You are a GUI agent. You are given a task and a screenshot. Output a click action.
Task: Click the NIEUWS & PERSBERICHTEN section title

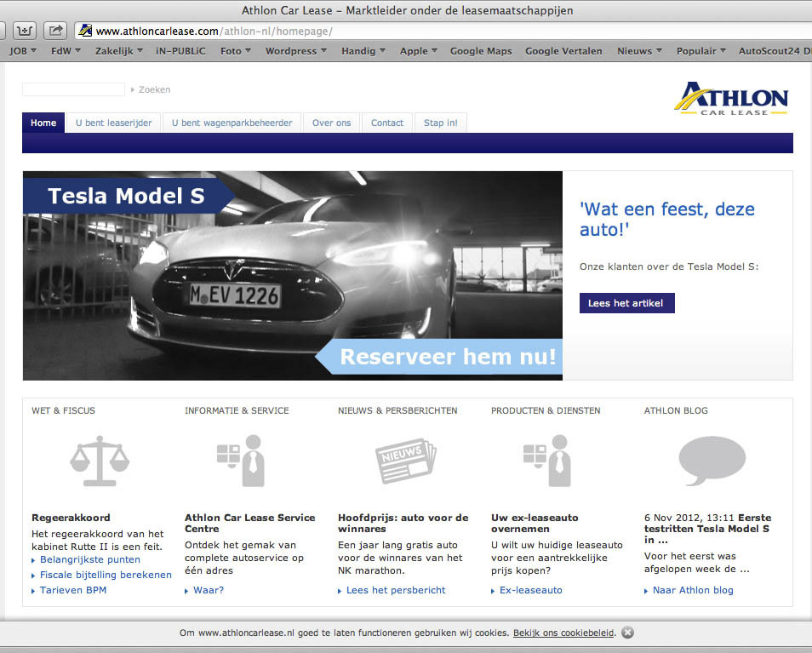pyautogui.click(x=397, y=410)
